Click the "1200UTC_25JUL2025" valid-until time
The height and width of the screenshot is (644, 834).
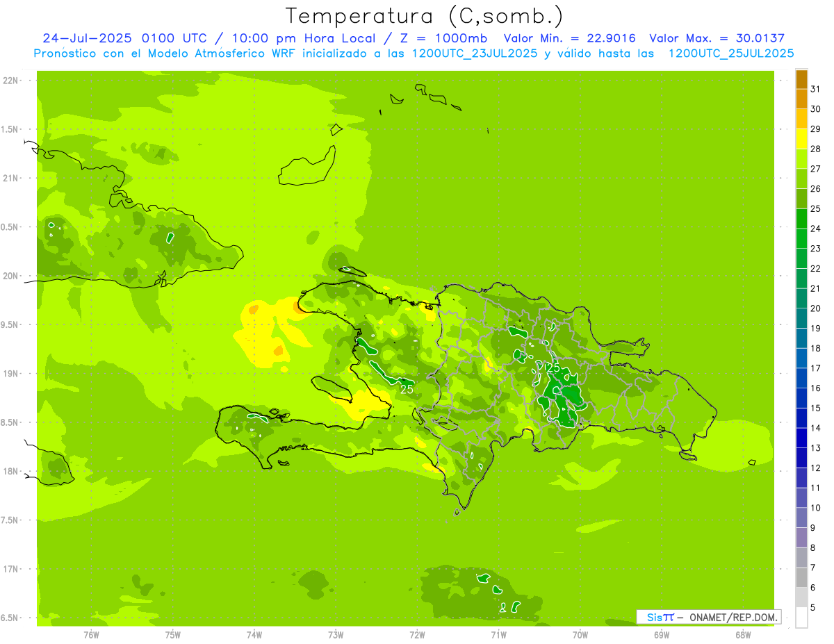click(731, 53)
